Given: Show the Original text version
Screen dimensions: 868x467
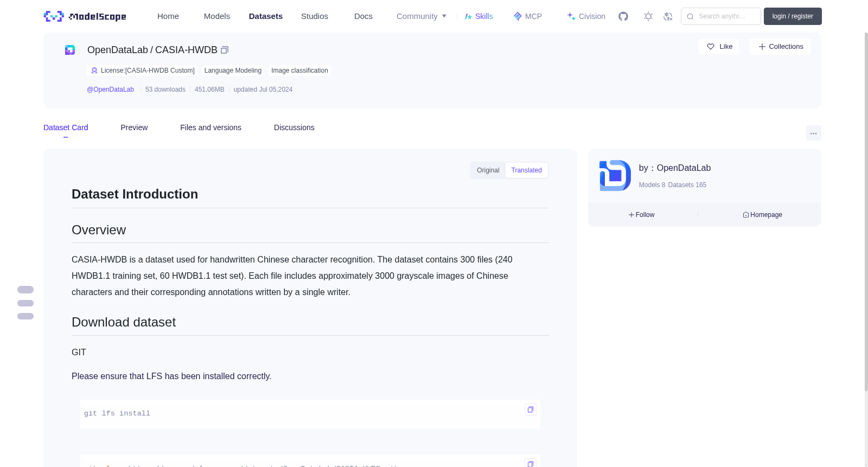Looking at the screenshot, I should [488, 170].
